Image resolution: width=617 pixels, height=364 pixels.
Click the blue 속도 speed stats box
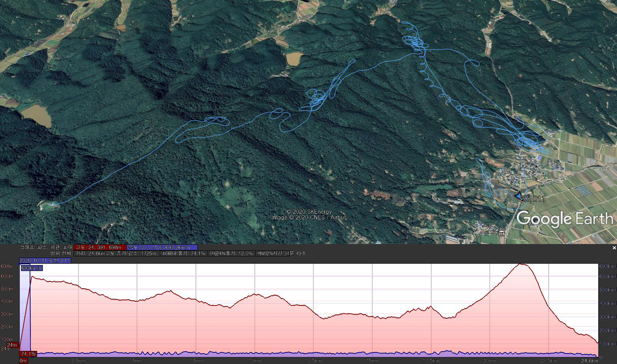(162, 247)
